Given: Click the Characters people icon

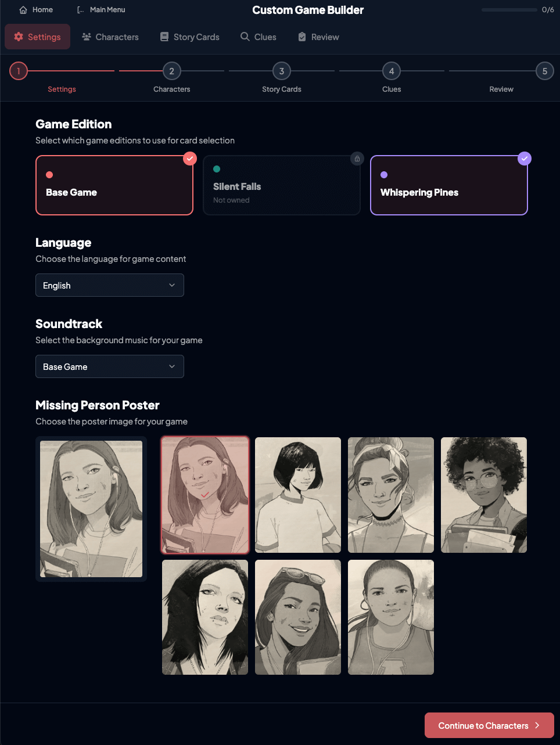Looking at the screenshot, I should click(87, 37).
